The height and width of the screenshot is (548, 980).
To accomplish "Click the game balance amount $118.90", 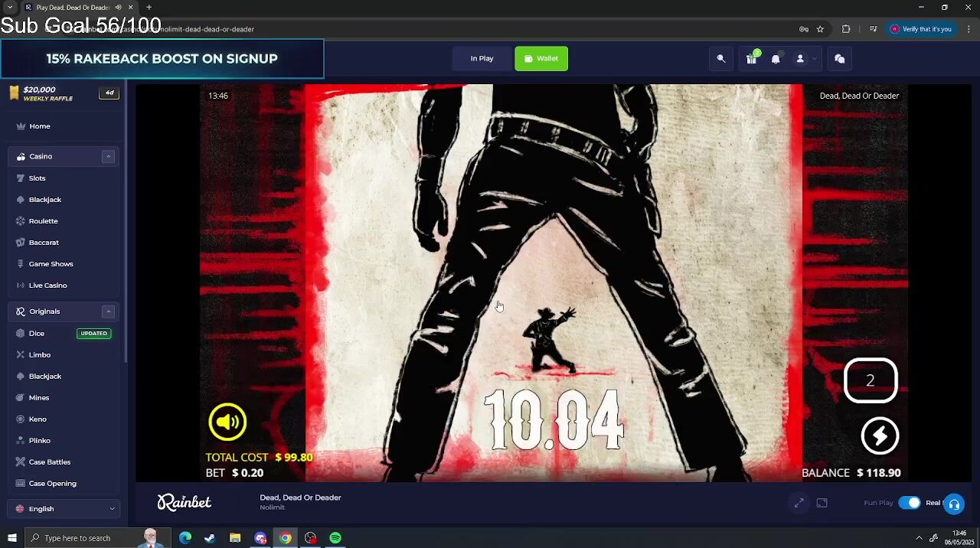I will click(x=879, y=473).
